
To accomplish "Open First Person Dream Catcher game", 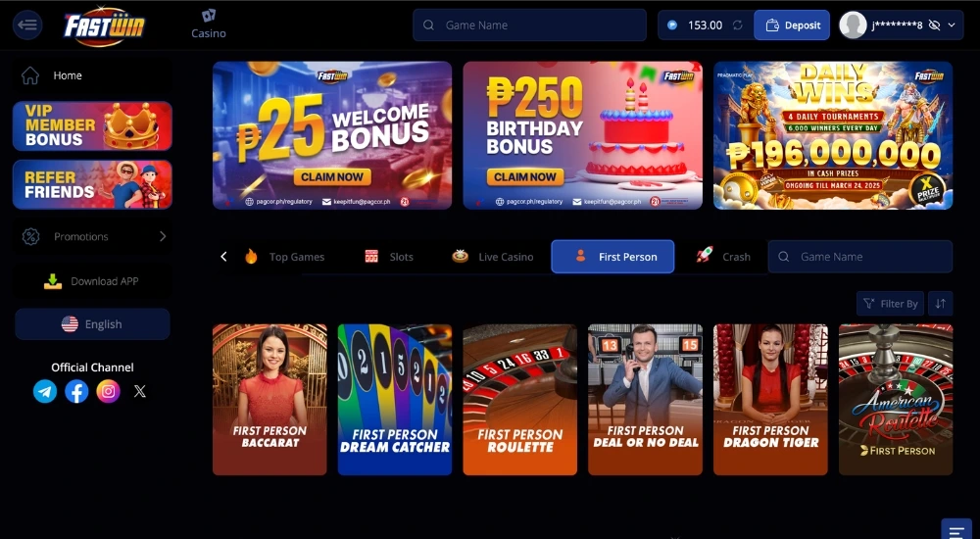I will tap(395, 400).
